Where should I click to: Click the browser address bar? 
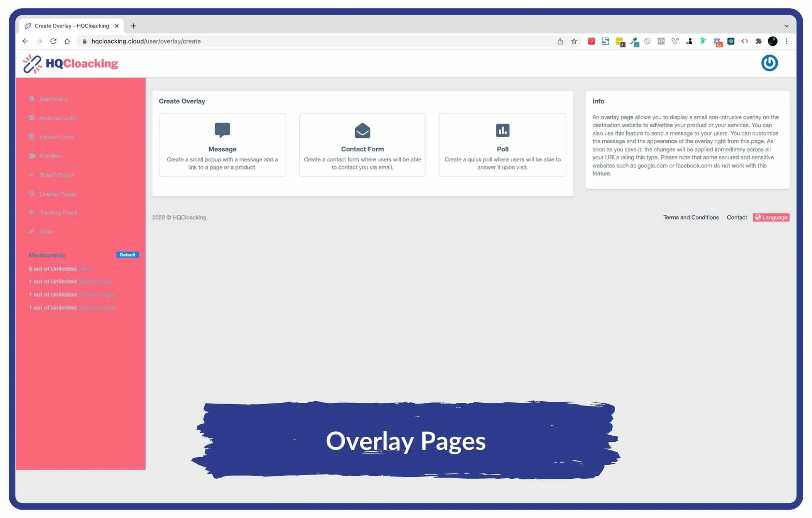305,41
